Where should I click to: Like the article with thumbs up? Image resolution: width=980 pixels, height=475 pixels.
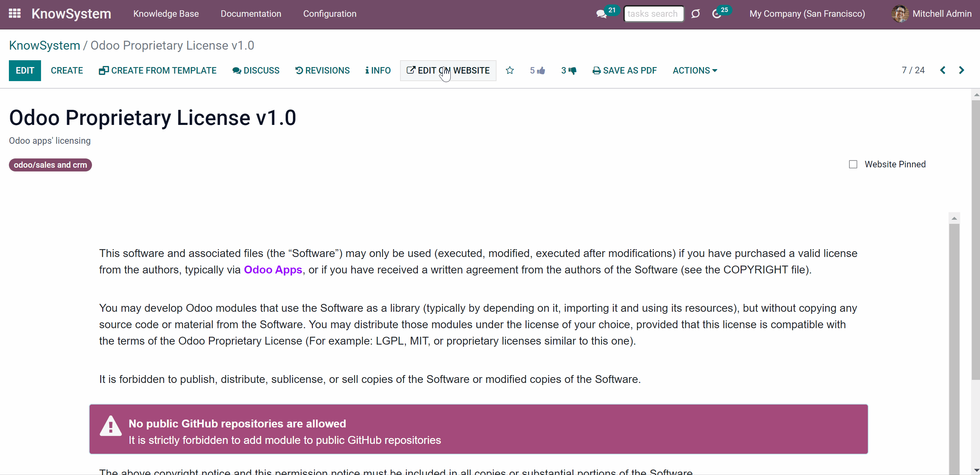click(x=538, y=70)
